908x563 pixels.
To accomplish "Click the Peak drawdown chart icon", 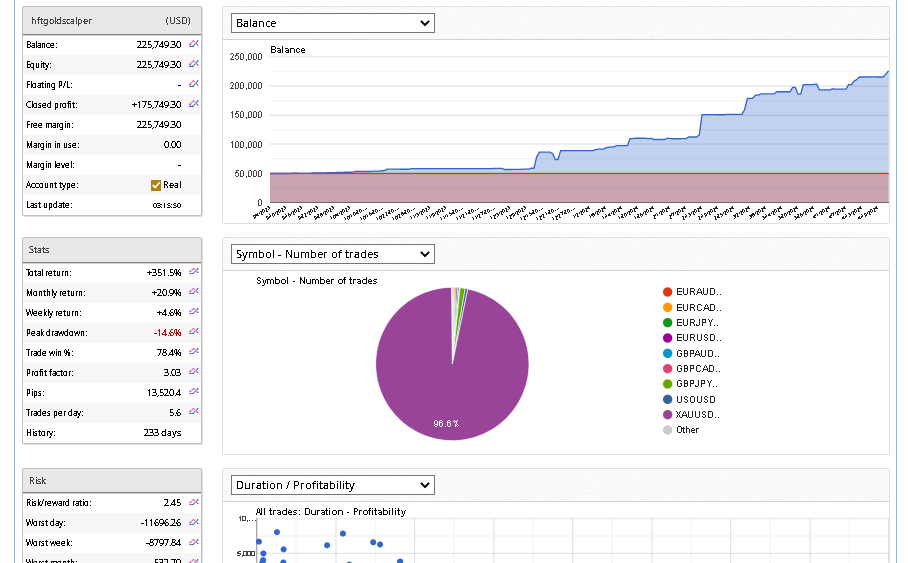I will (194, 332).
